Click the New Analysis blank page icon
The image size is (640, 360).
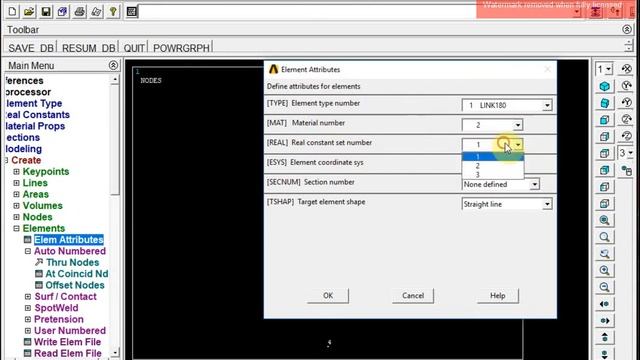[12, 11]
